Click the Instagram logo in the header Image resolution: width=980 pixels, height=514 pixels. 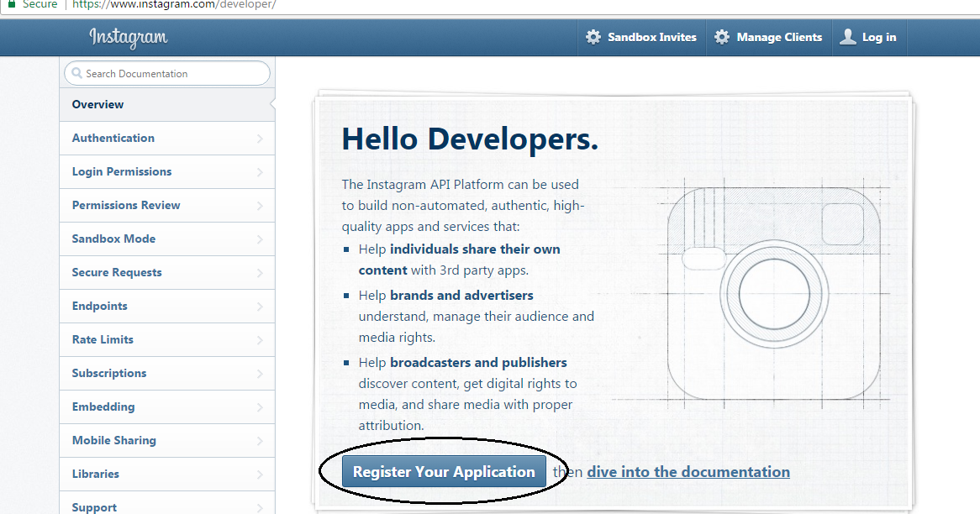pos(127,37)
